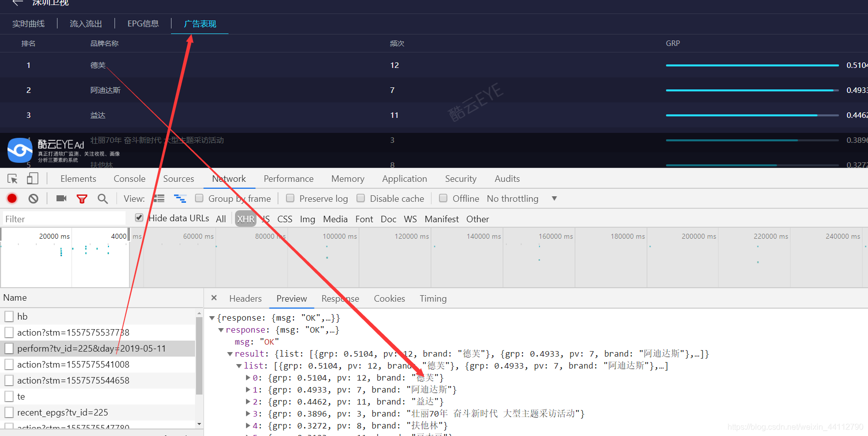
Task: Click the GRP bar for 德芙
Action: (752, 65)
